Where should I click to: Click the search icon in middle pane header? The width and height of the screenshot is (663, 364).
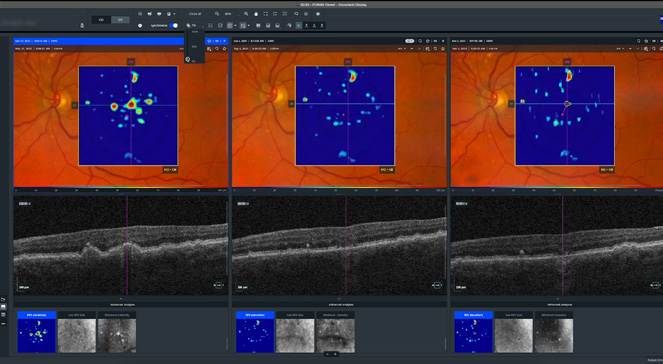(420, 41)
